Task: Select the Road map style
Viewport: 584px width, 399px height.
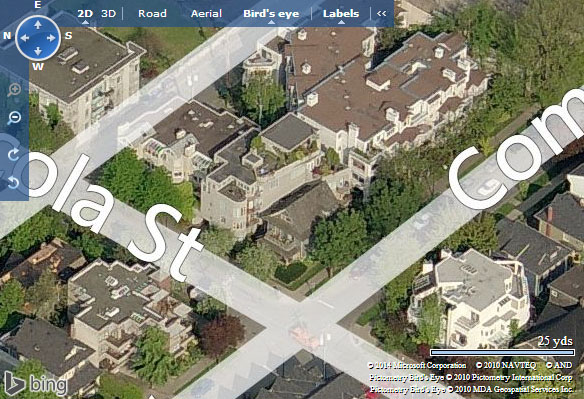Action: [152, 14]
